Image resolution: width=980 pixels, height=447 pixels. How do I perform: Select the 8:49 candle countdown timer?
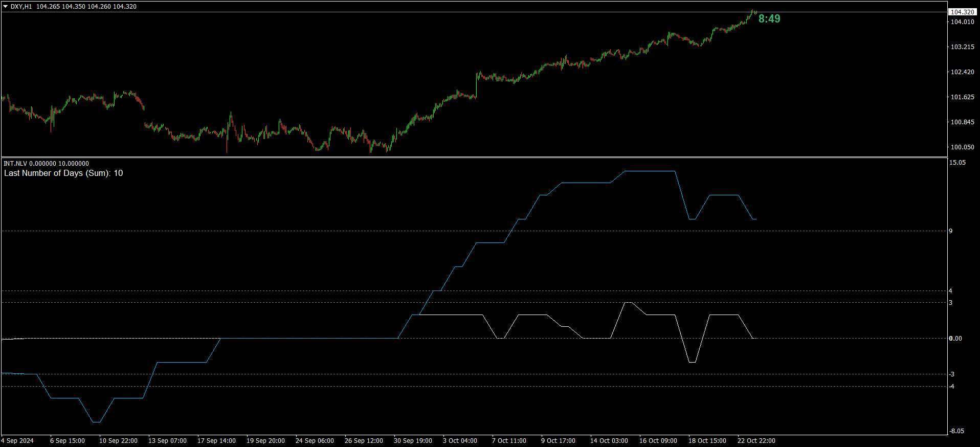click(x=769, y=19)
